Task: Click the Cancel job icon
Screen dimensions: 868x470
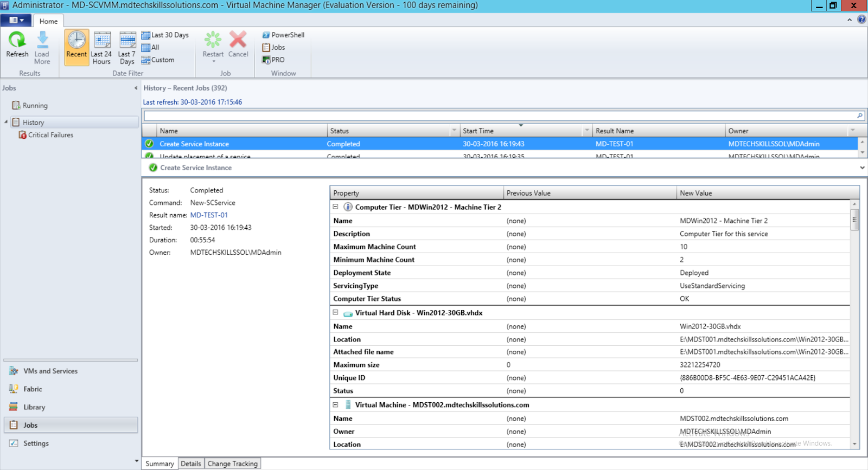Action: coord(238,44)
